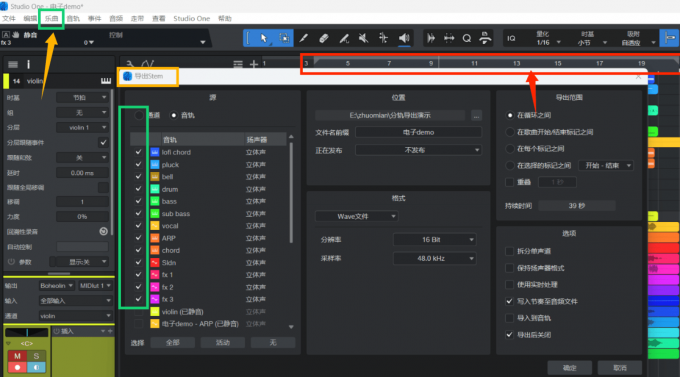The image size is (680, 377).
Task: Open the track list hamburger icon
Action: point(13,65)
